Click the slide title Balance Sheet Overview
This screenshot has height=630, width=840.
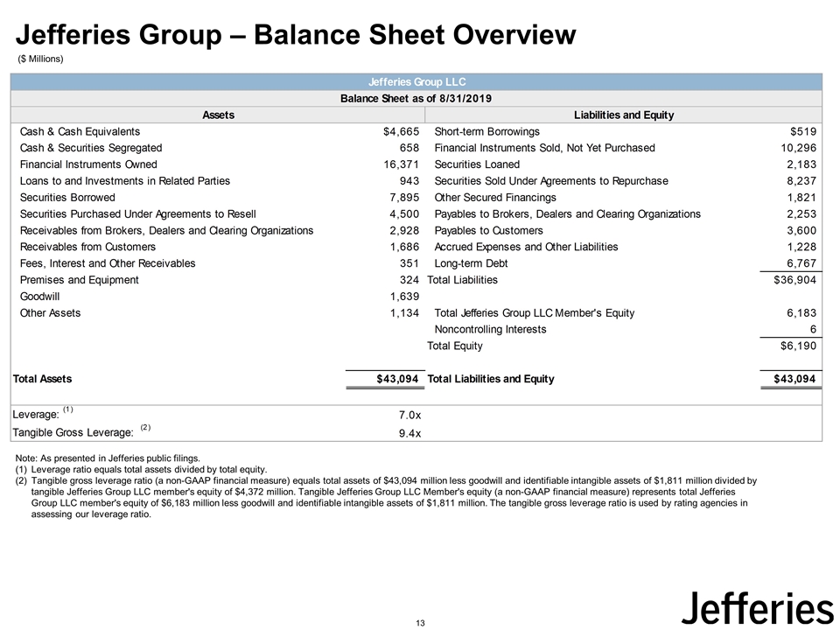297,35
